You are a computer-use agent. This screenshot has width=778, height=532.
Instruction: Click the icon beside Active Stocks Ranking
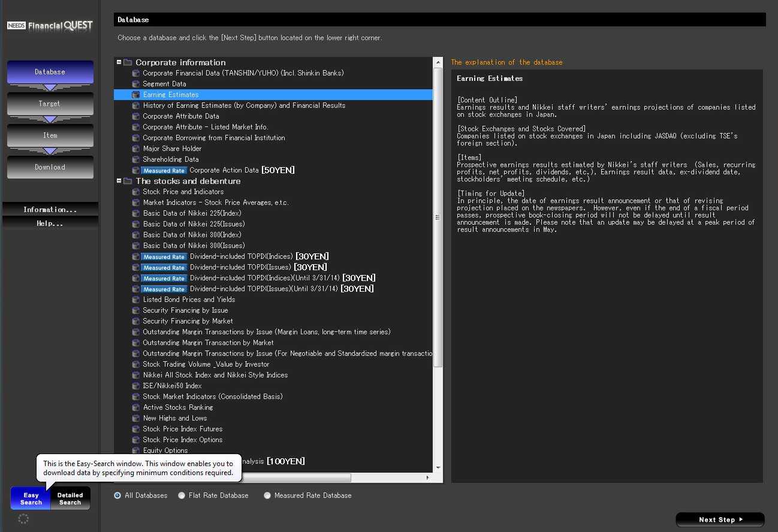pyautogui.click(x=136, y=407)
